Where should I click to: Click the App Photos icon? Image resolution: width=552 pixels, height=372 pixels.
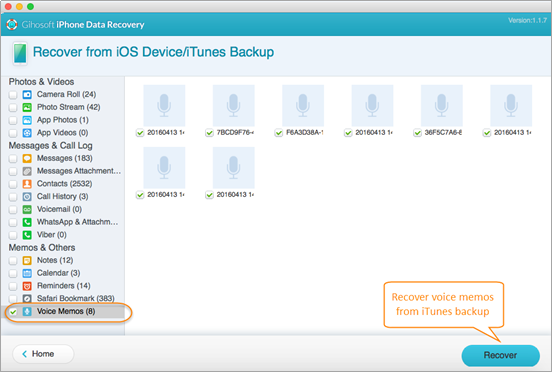(x=27, y=120)
